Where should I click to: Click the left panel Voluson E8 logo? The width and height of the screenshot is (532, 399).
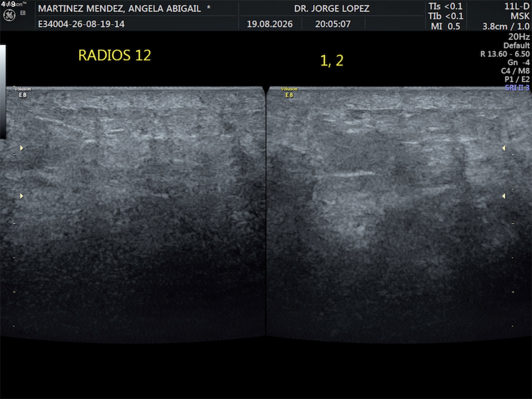pyautogui.click(x=23, y=92)
